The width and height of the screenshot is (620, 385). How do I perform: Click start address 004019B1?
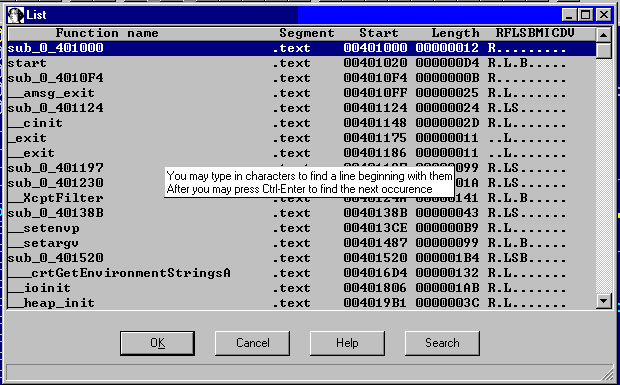375,303
